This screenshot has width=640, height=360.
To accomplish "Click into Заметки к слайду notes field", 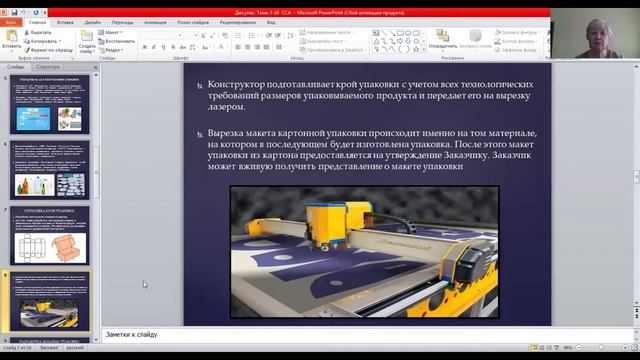I will pos(367,335).
